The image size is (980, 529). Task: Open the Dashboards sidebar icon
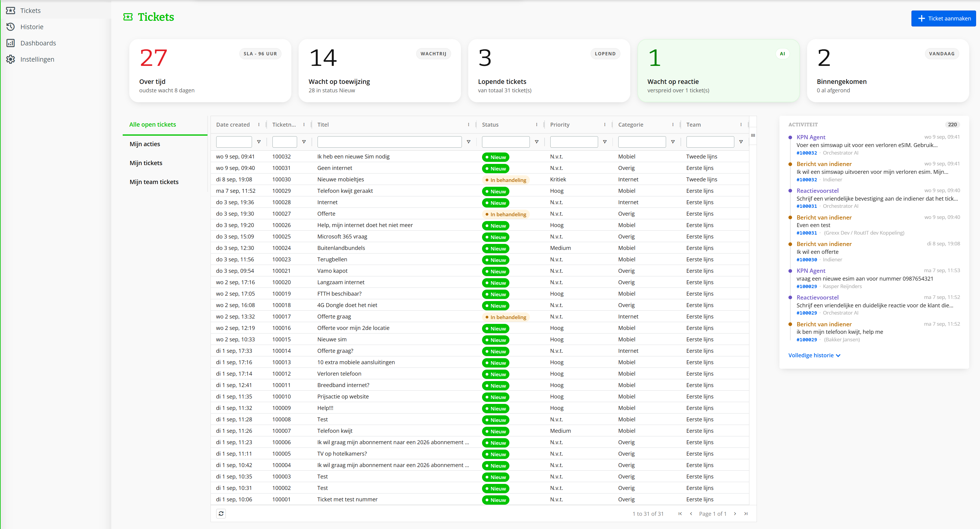coord(11,43)
